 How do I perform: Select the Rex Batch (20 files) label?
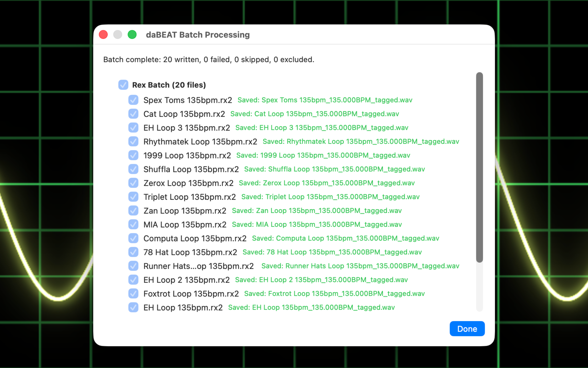click(x=169, y=85)
